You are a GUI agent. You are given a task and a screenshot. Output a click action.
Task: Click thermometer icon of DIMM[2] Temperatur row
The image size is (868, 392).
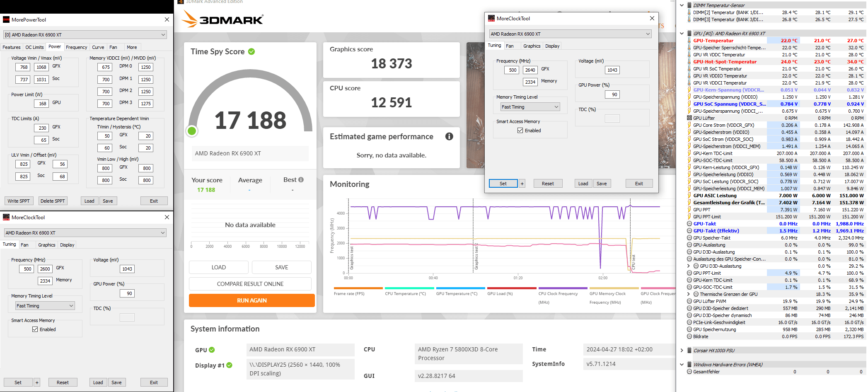[x=689, y=12]
